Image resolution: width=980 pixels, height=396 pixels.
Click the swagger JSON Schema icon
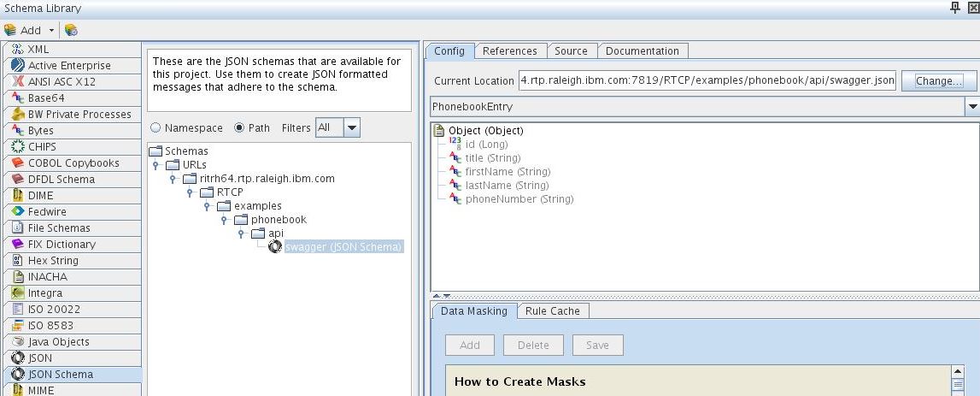click(275, 246)
